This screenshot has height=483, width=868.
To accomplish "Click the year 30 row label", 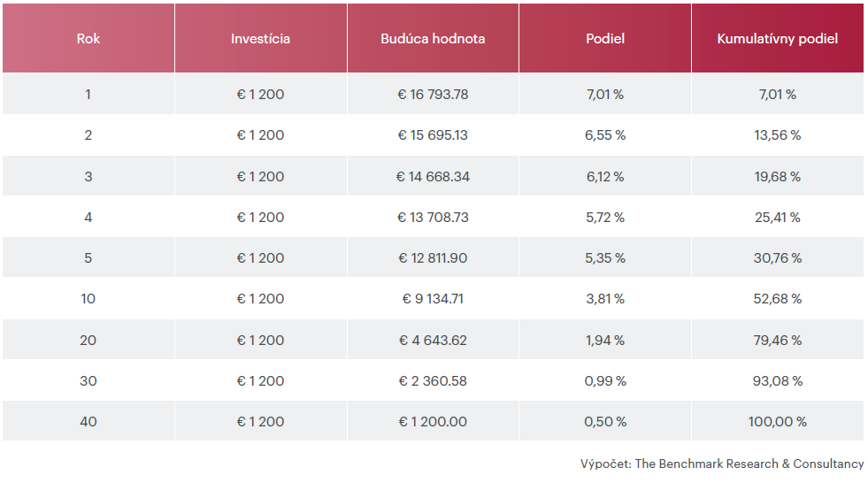I will (x=88, y=380).
